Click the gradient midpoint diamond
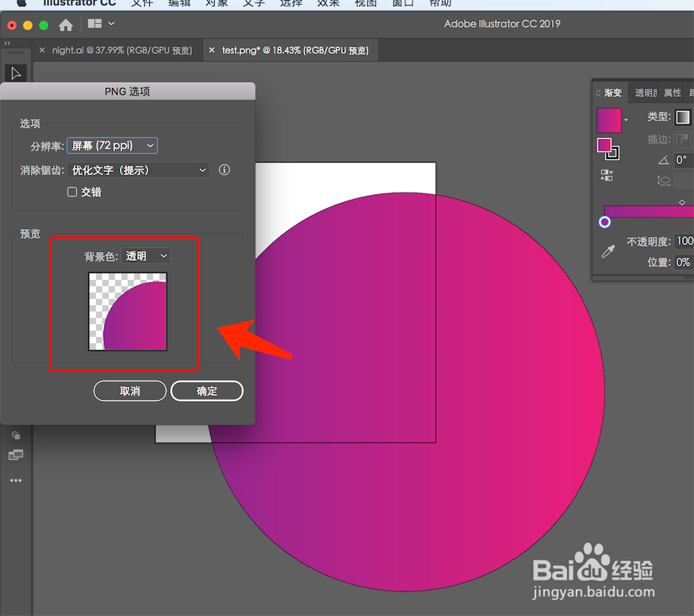This screenshot has height=616, width=694. pyautogui.click(x=682, y=202)
